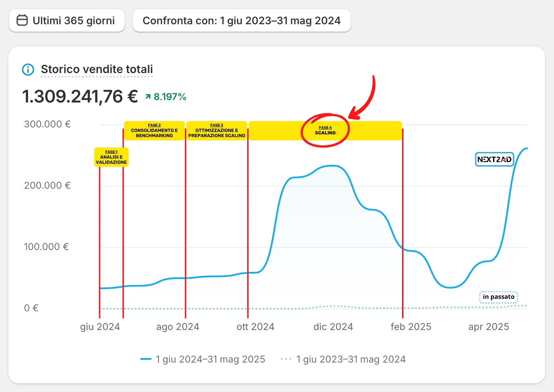Toggle the 1 giu 2024–31 mag 2025 series
Image resolution: width=554 pixels, height=392 pixels.
point(210,359)
